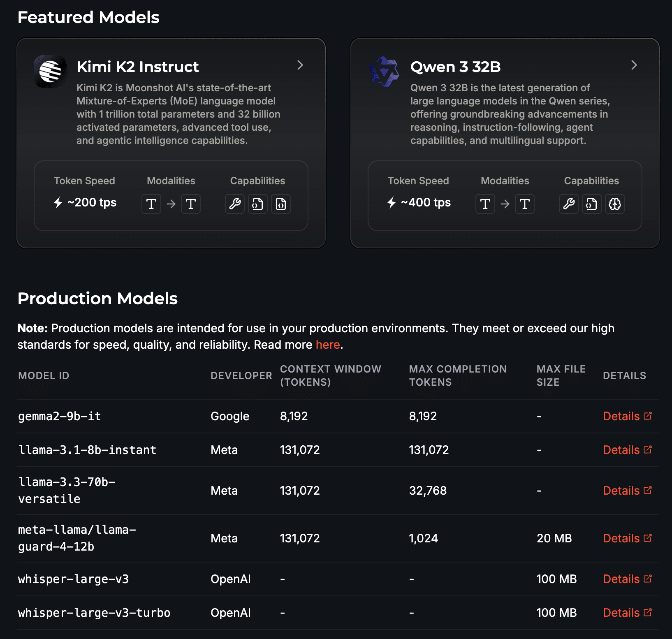Click the MODEL ID column header
Viewport: 672px width, 639px height.
(44, 375)
